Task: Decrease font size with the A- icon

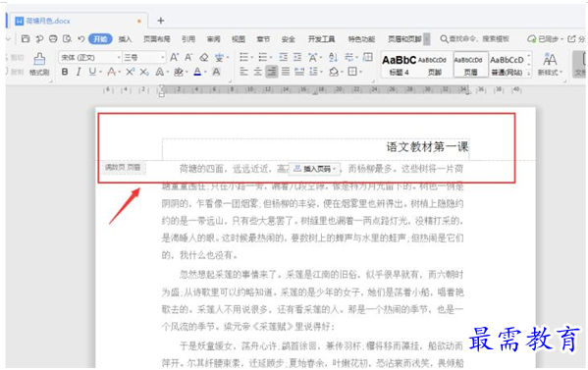Action: [x=188, y=57]
